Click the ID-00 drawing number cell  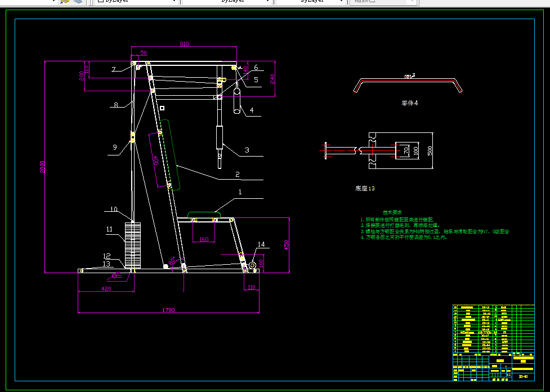[523, 377]
